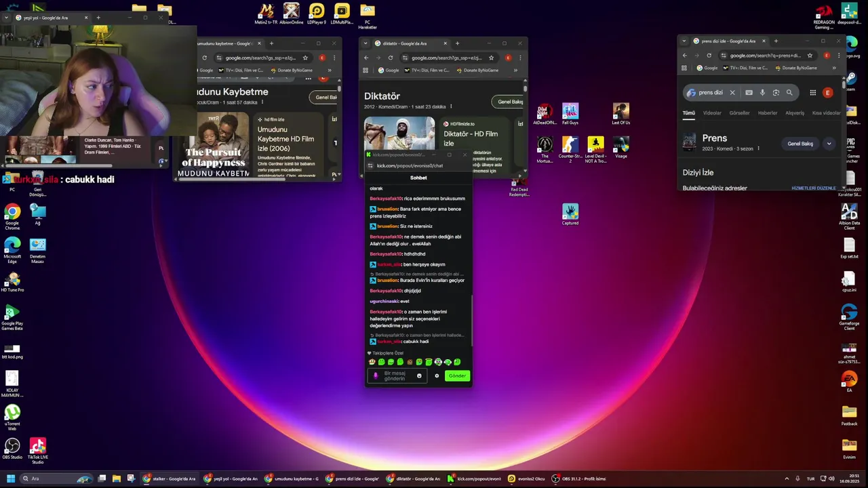Select the 'prens dizi izle' Chrome tab
Screen dimensions: 868x488
point(729,41)
